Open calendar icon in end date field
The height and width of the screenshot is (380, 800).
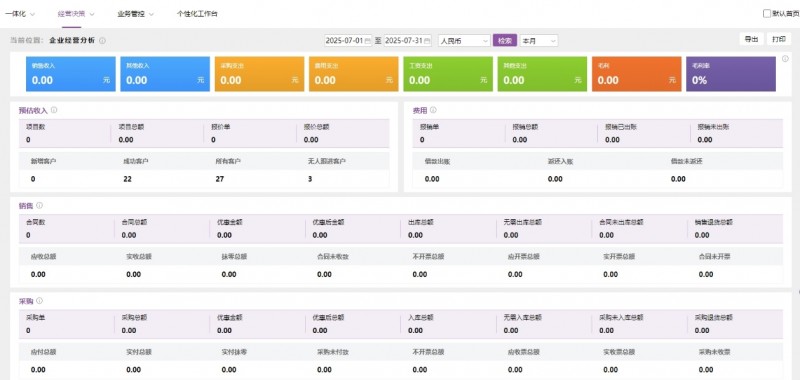(427, 41)
